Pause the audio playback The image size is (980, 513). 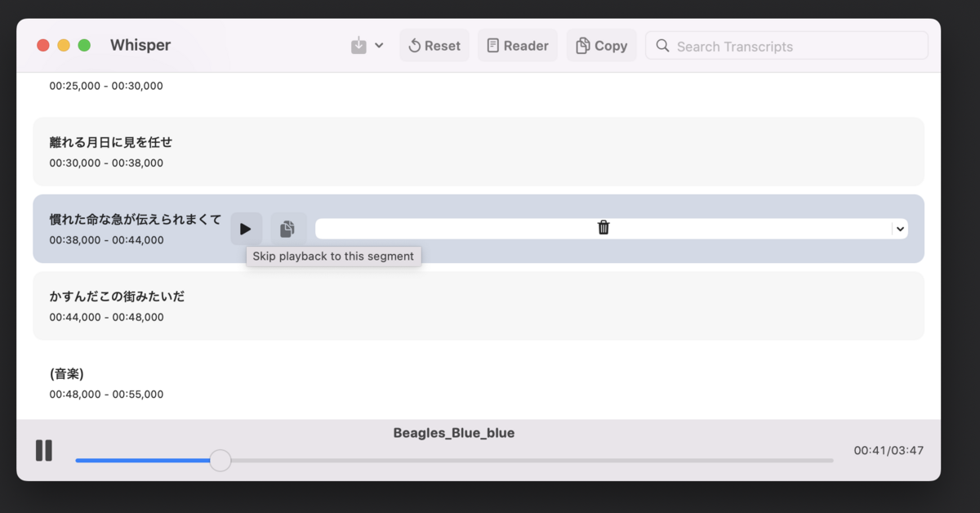pyautogui.click(x=44, y=450)
